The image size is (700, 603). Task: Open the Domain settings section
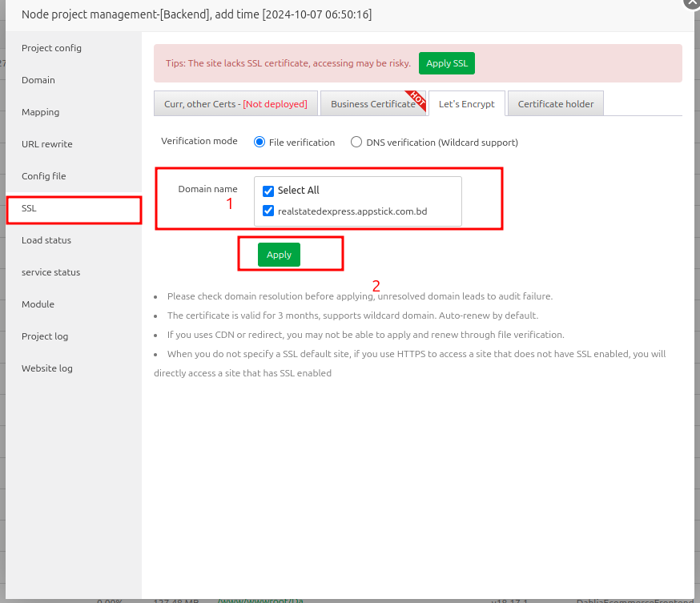point(38,80)
